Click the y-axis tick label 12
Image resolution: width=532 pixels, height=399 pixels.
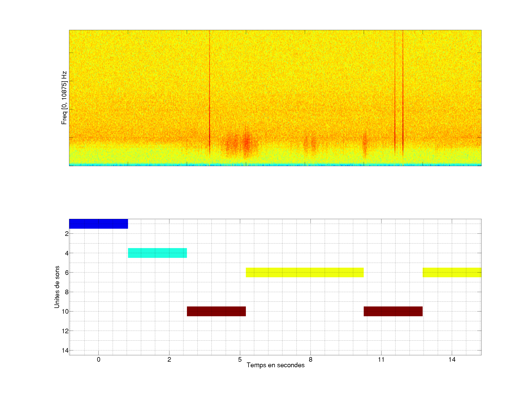point(65,331)
